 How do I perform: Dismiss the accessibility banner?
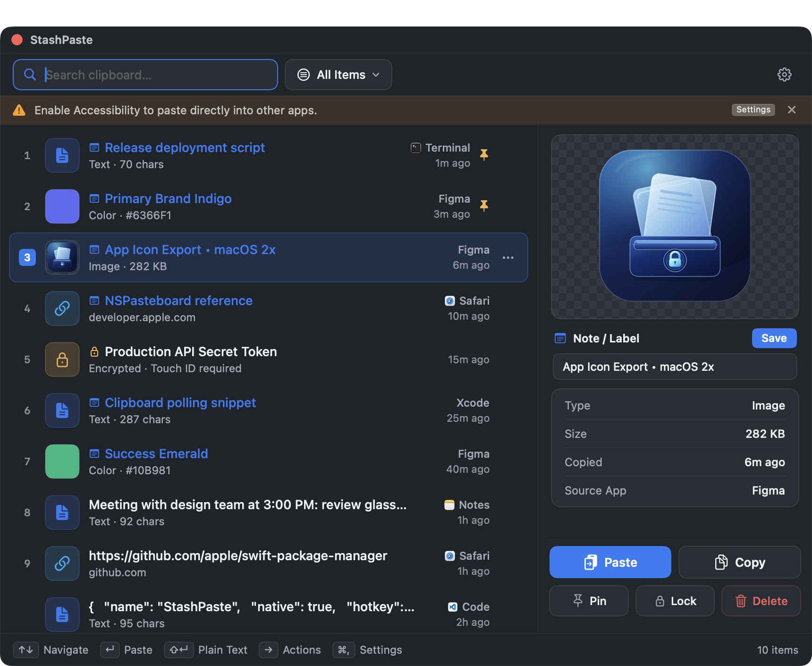click(x=792, y=110)
